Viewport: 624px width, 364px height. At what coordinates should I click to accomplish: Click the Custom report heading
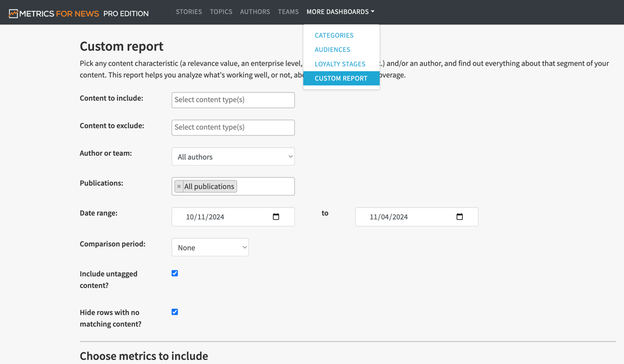(121, 46)
